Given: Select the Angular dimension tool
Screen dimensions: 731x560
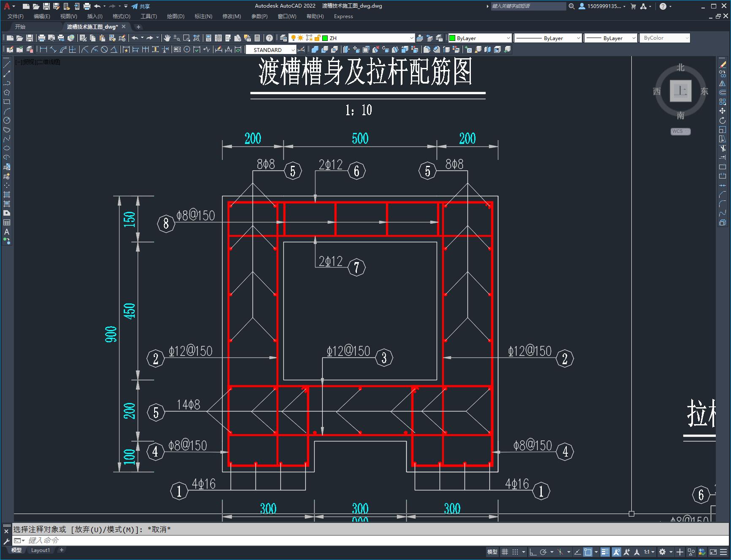Looking at the screenshot, I should pyautogui.click(x=114, y=49).
